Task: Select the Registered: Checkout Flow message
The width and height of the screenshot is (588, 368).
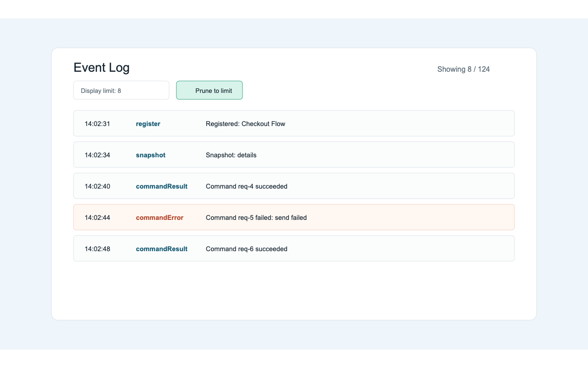Action: point(245,123)
